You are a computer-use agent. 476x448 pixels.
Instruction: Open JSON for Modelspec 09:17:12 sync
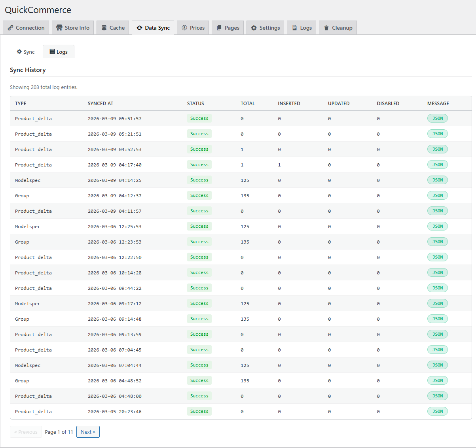438,303
